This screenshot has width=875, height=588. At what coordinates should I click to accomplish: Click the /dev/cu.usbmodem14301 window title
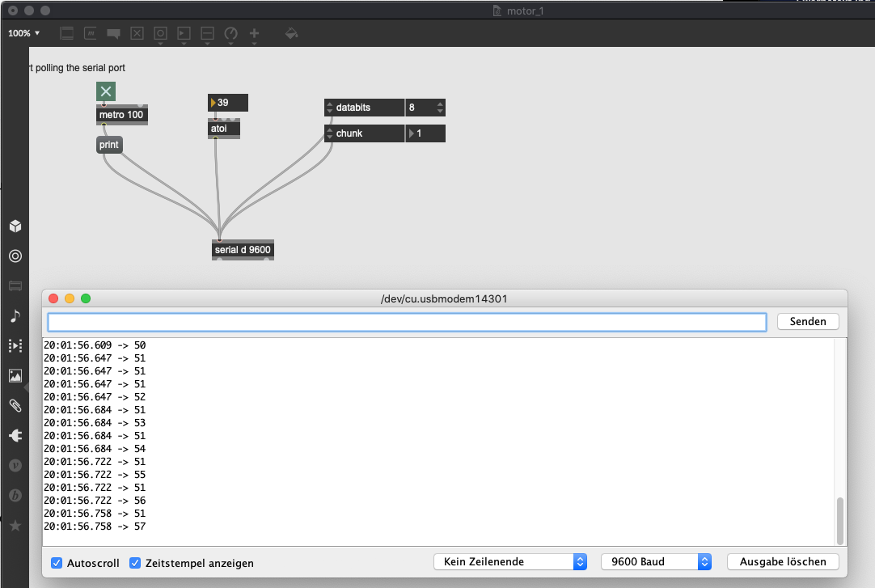coord(444,298)
